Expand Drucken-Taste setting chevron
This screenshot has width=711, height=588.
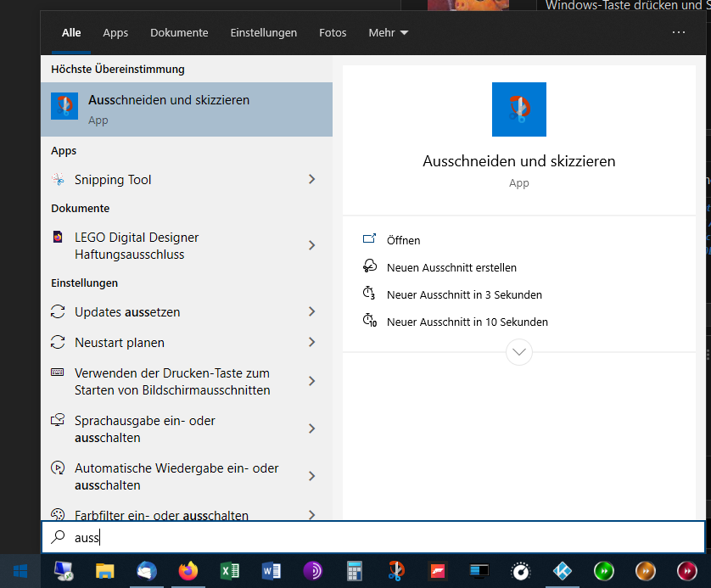point(312,381)
